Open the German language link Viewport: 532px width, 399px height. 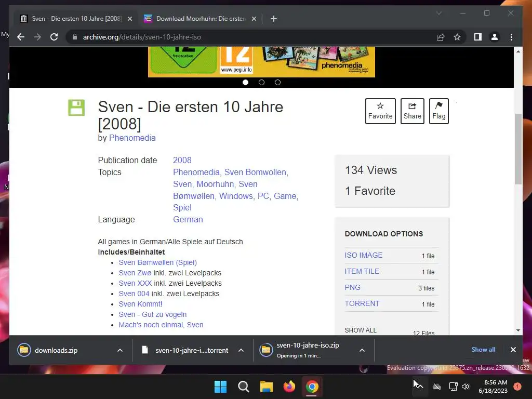tap(188, 220)
